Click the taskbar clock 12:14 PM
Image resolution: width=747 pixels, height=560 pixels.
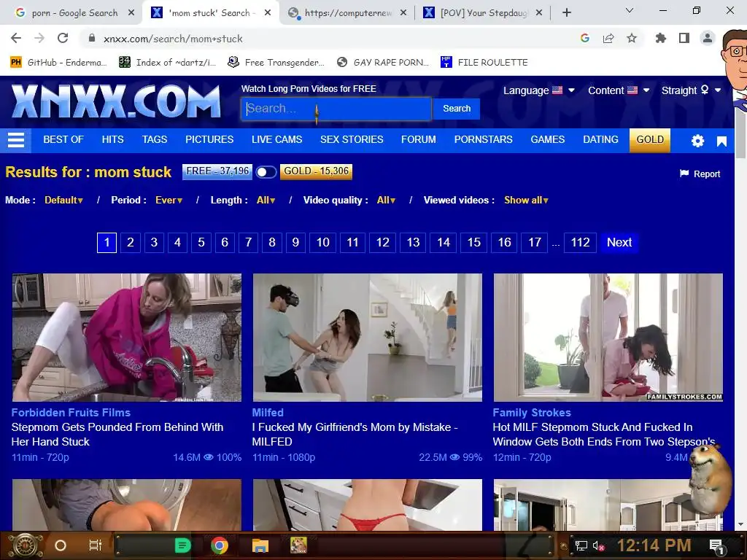click(x=654, y=545)
